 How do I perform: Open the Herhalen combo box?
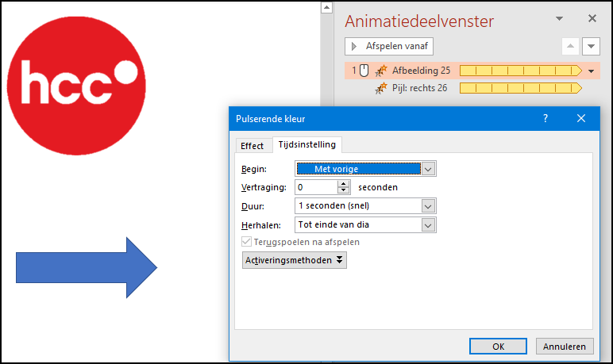point(365,225)
